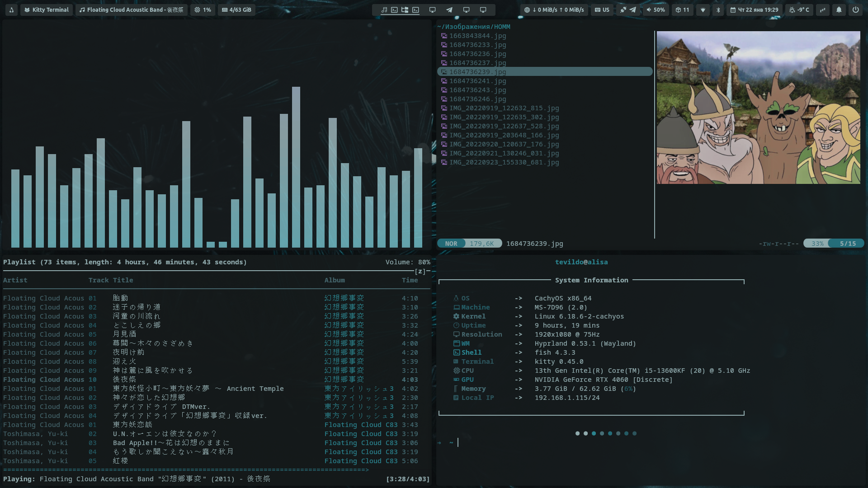Open the Telegram workspace icon in taskbar
This screenshot has height=488, width=868.
[x=449, y=10]
